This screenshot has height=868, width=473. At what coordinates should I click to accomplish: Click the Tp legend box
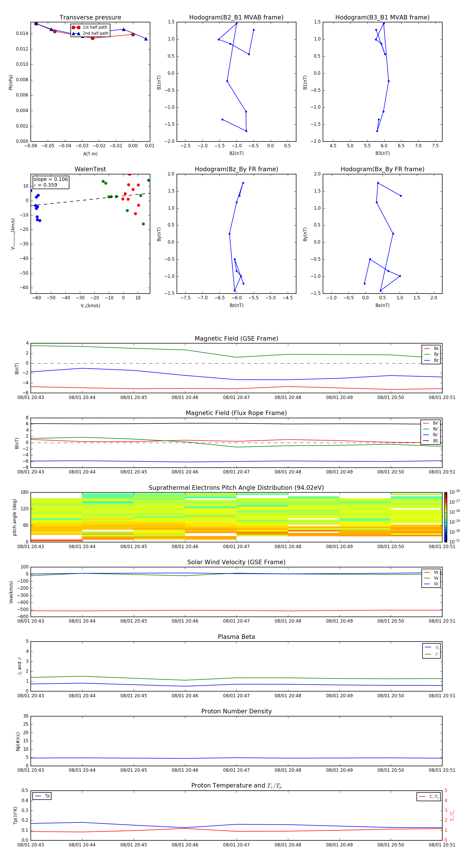pos(42,796)
